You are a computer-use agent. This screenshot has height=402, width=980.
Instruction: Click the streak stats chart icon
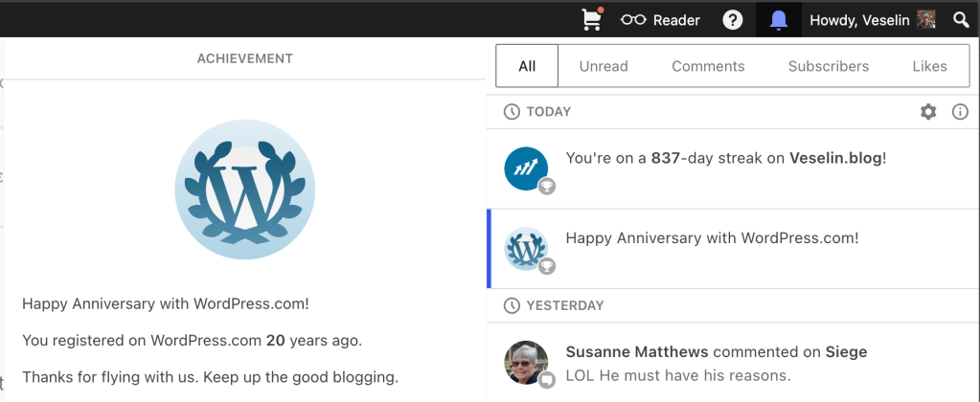pyautogui.click(x=526, y=169)
